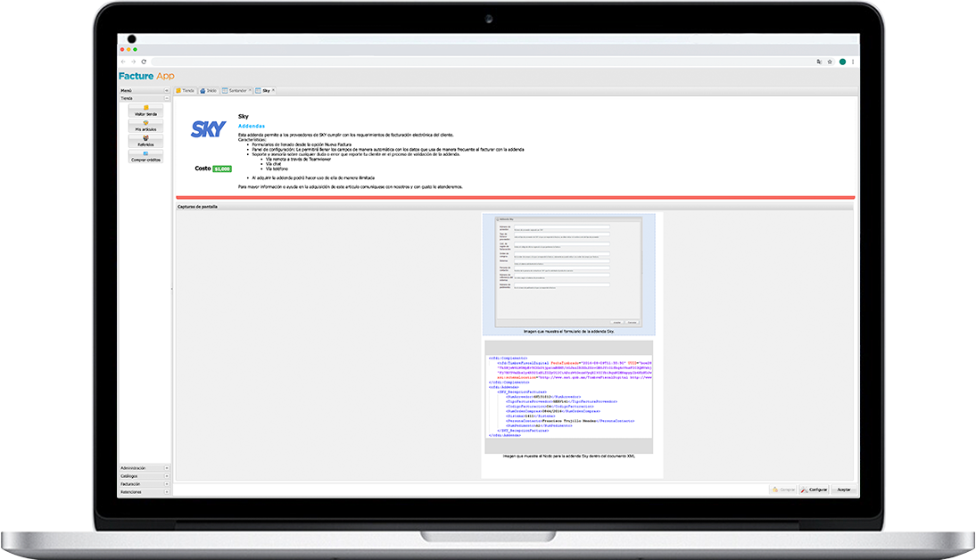Open the Visitar tienda sidebar icon
Image resolution: width=976 pixels, height=560 pixels.
point(145,110)
